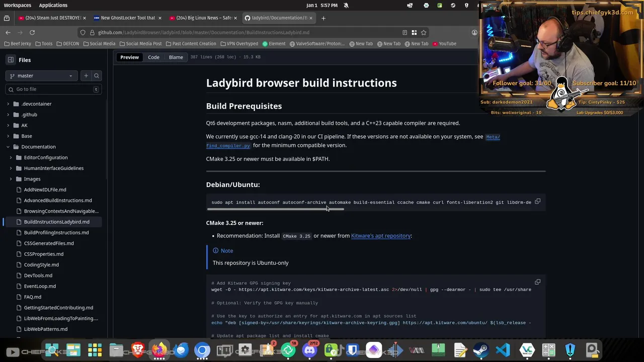The image size is (644, 362).
Task: Collapse the Files side panel icon
Action: (11, 60)
